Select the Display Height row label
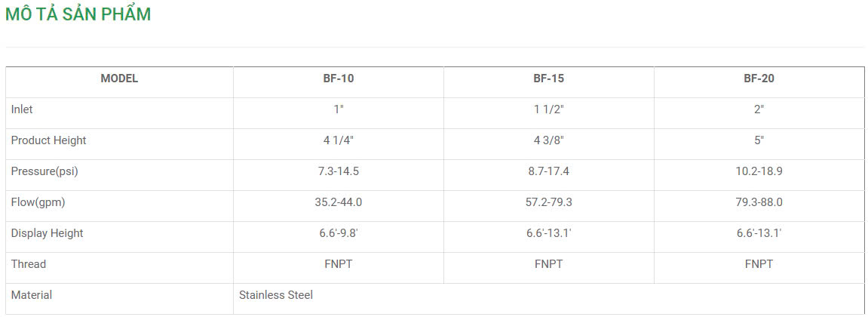Screen dimensions: 868x317 pos(47,233)
